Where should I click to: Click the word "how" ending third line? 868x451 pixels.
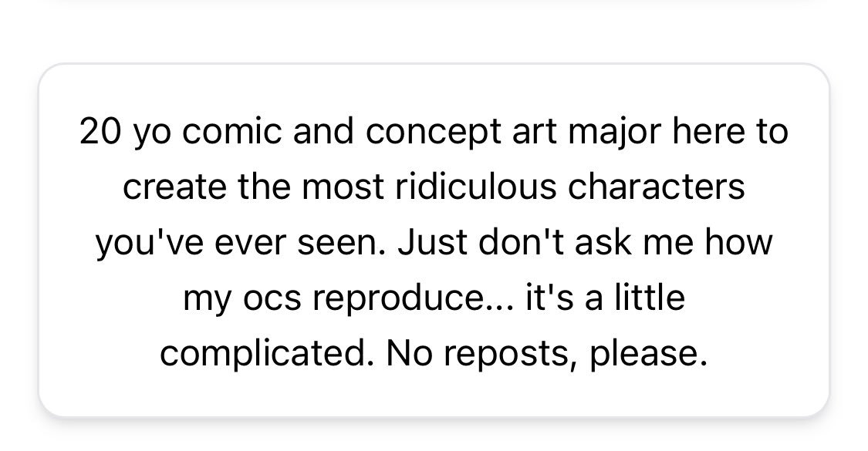[736, 244]
